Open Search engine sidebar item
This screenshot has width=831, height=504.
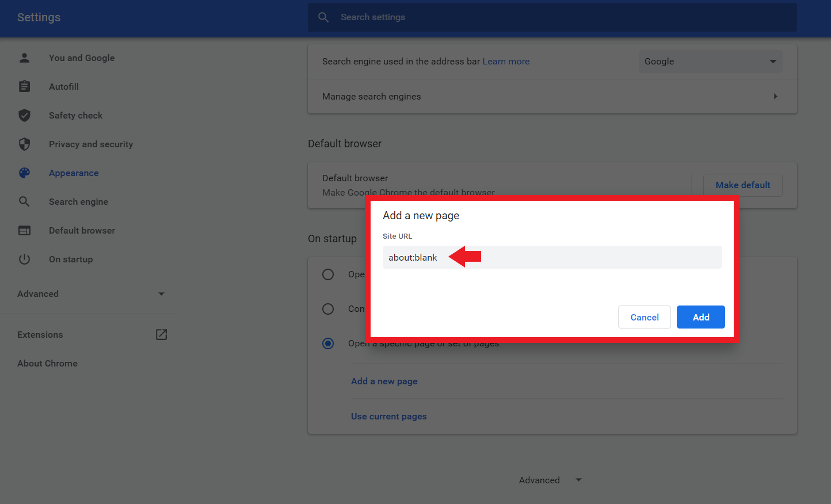coord(78,201)
